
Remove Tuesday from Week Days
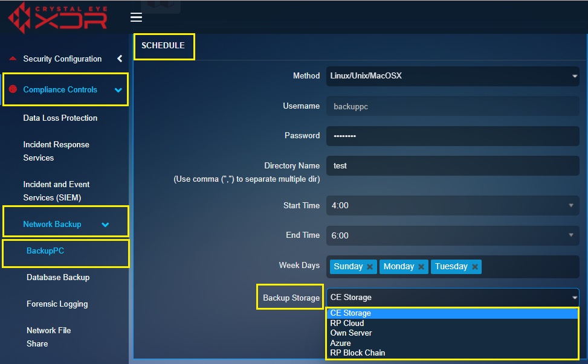[475, 267]
